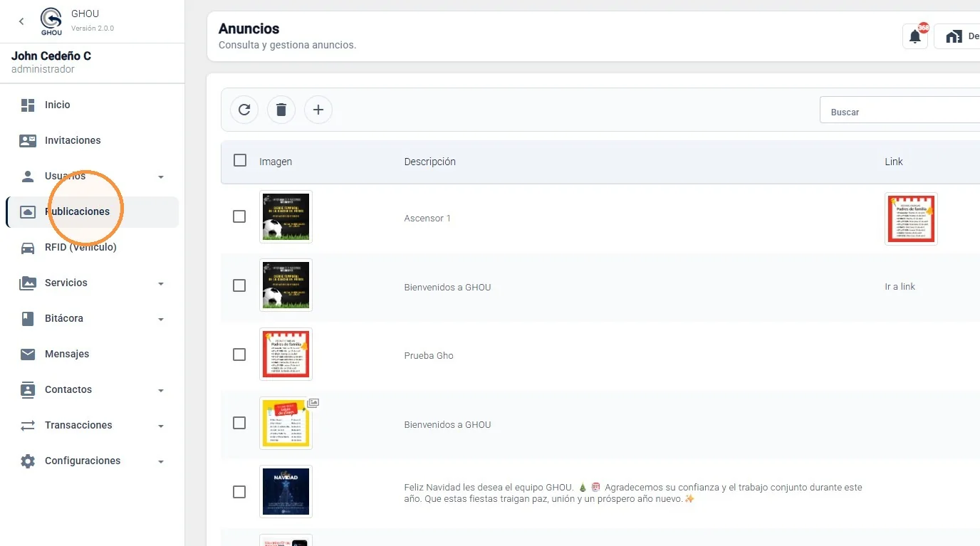The height and width of the screenshot is (546, 980).
Task: Toggle the select-all header checkbox
Action: 240,160
